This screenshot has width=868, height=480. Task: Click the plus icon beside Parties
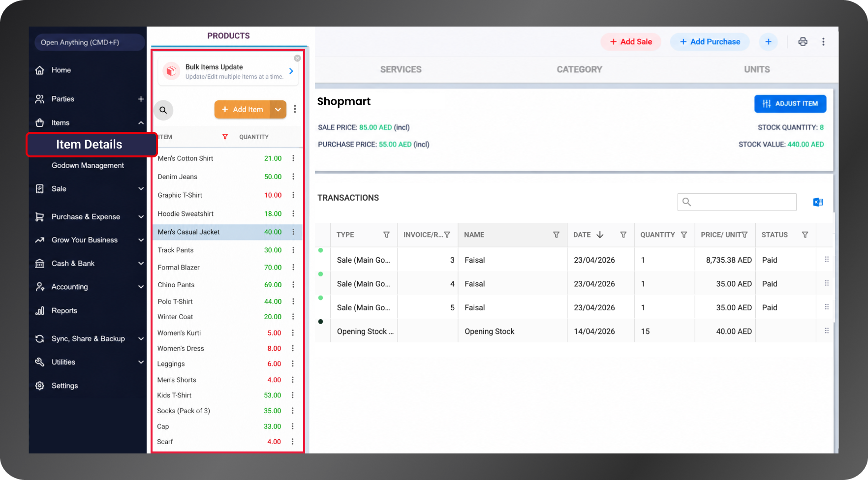(x=141, y=99)
